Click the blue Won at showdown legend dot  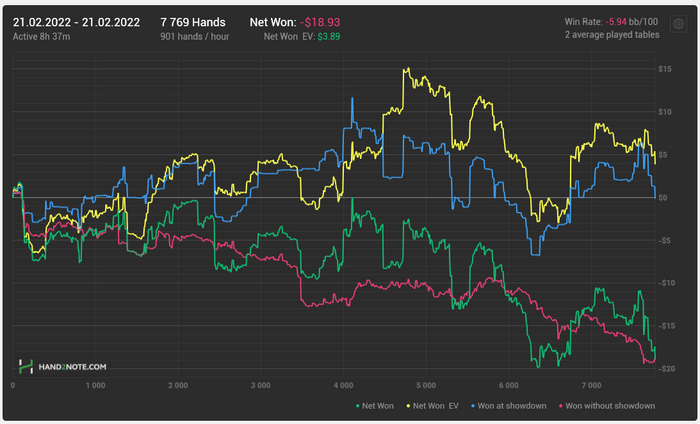[473, 406]
